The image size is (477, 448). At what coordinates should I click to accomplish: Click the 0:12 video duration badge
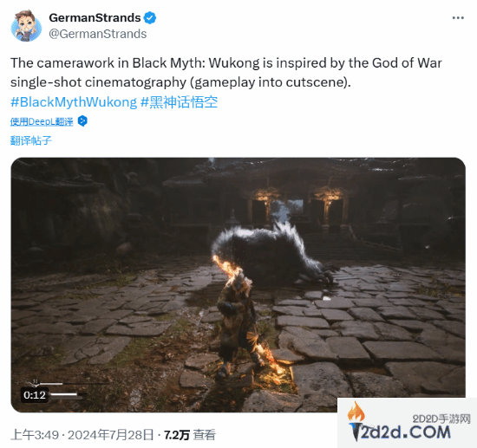coord(35,395)
